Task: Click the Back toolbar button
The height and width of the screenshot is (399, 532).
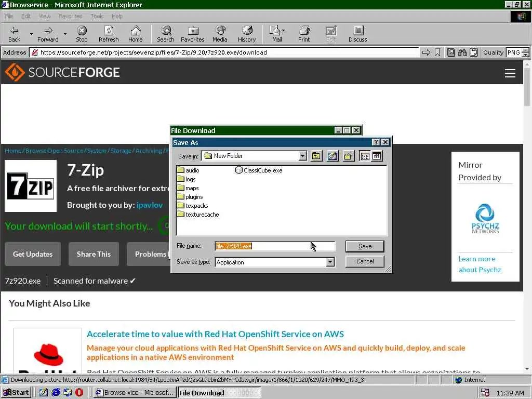Action: click(x=14, y=34)
